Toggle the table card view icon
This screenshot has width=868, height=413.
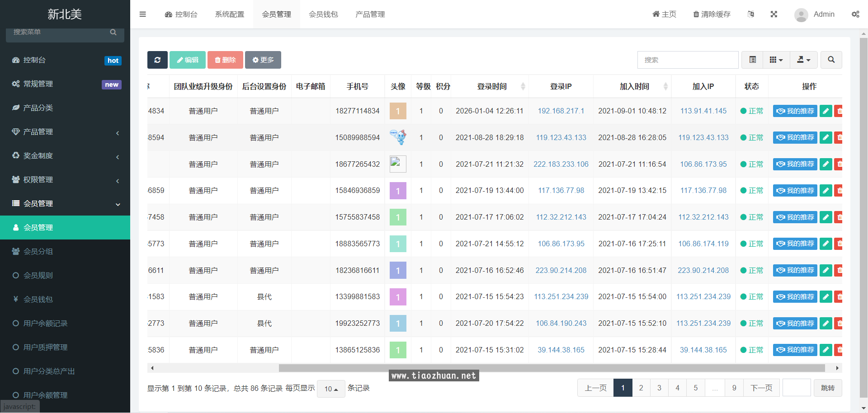pos(752,60)
